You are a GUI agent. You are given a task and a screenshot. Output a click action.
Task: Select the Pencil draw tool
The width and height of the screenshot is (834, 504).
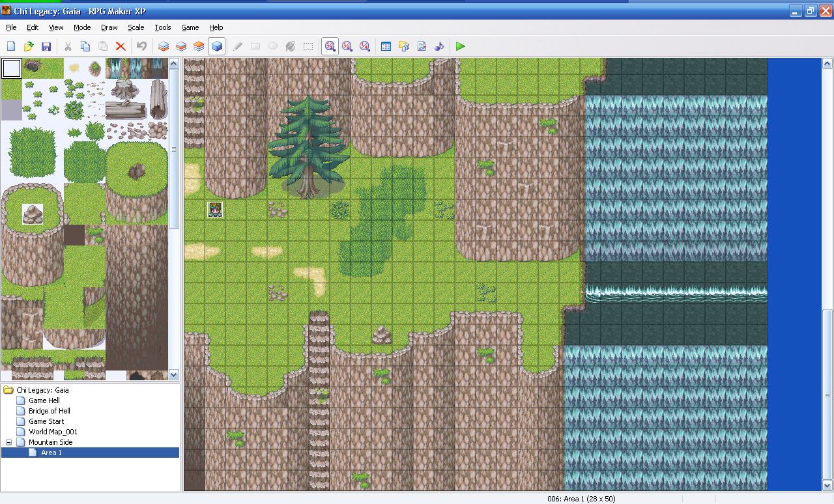238,46
